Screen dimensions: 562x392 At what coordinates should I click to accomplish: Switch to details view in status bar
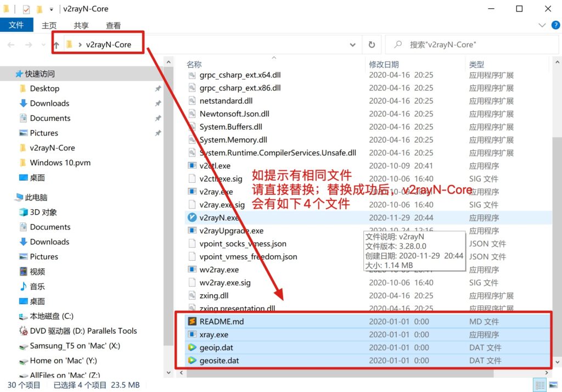click(x=540, y=385)
